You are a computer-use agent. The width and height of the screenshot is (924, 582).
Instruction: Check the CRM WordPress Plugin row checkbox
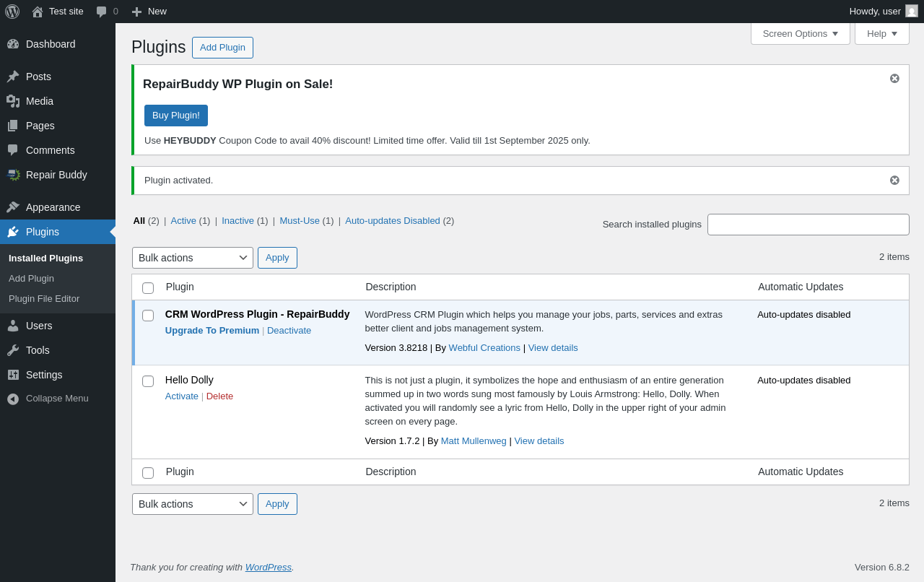(x=148, y=316)
